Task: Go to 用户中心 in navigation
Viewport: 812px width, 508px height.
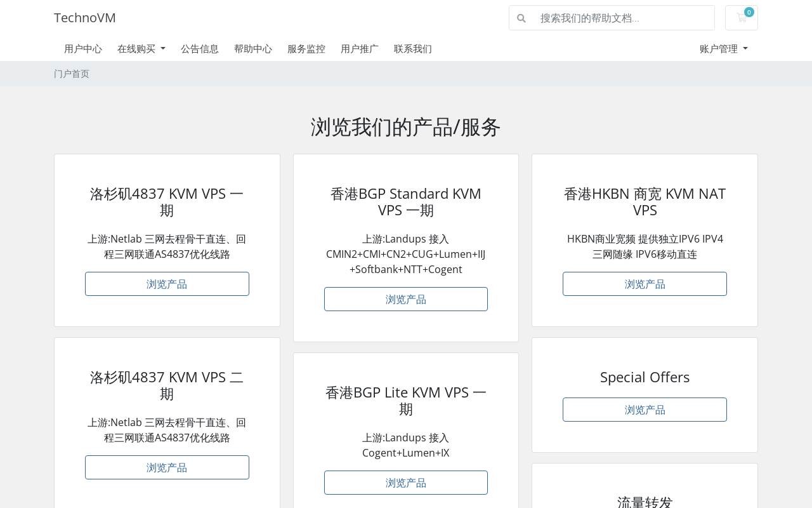Action: [83, 49]
